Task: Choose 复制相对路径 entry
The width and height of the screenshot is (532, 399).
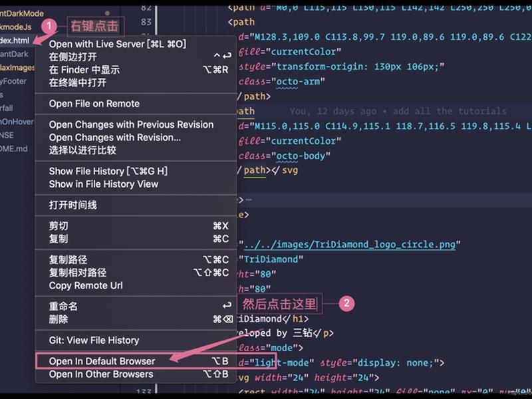Action: tap(136, 273)
